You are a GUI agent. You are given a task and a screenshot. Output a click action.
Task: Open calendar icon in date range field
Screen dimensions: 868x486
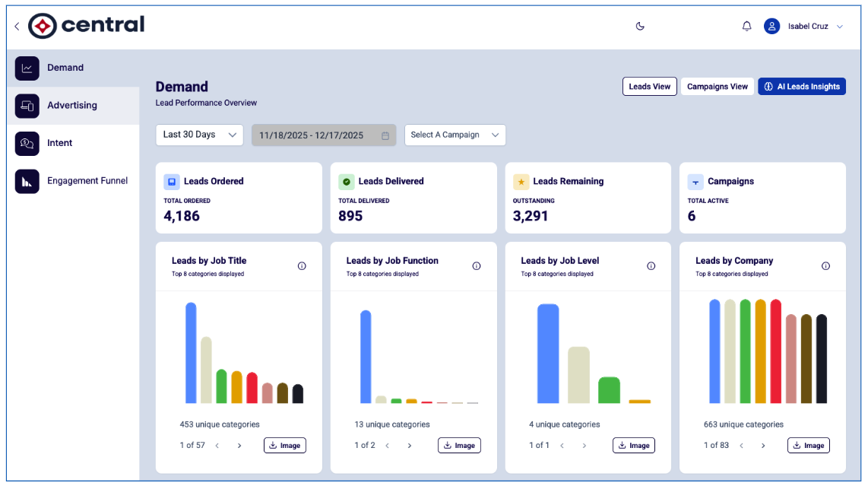385,136
